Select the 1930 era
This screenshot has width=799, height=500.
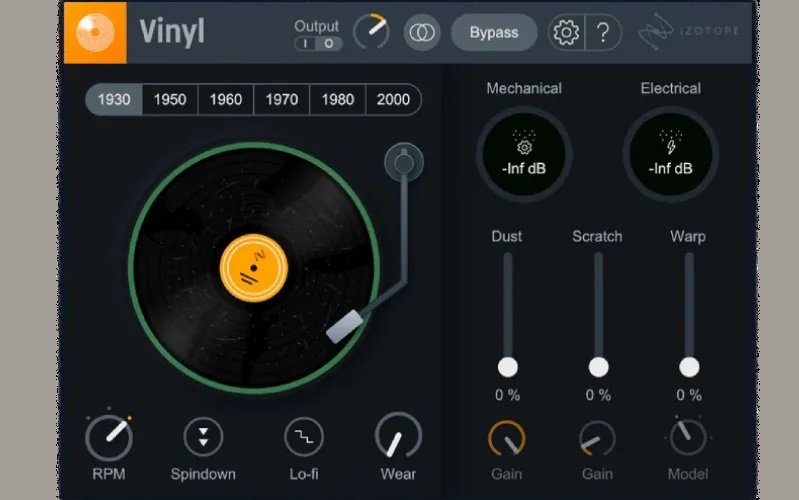point(114,99)
